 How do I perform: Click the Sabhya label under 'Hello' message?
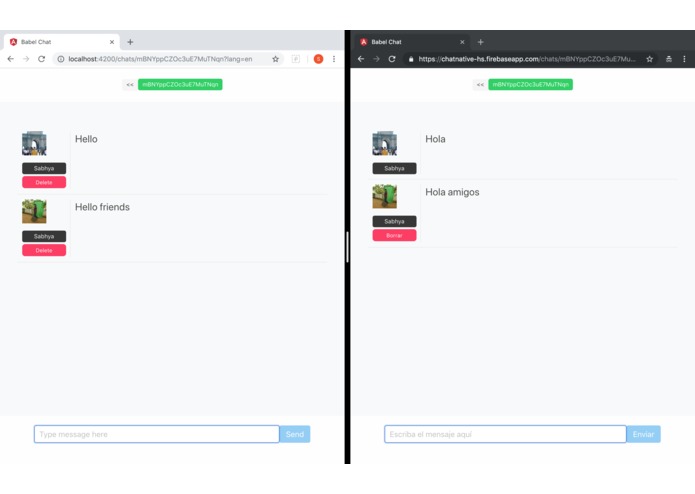[x=44, y=168]
